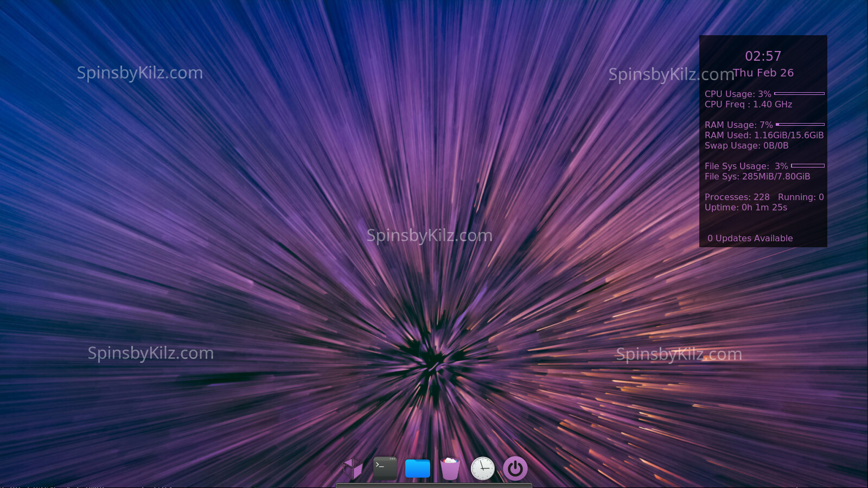
Task: Click the File Sys Usage bar
Action: tap(807, 166)
